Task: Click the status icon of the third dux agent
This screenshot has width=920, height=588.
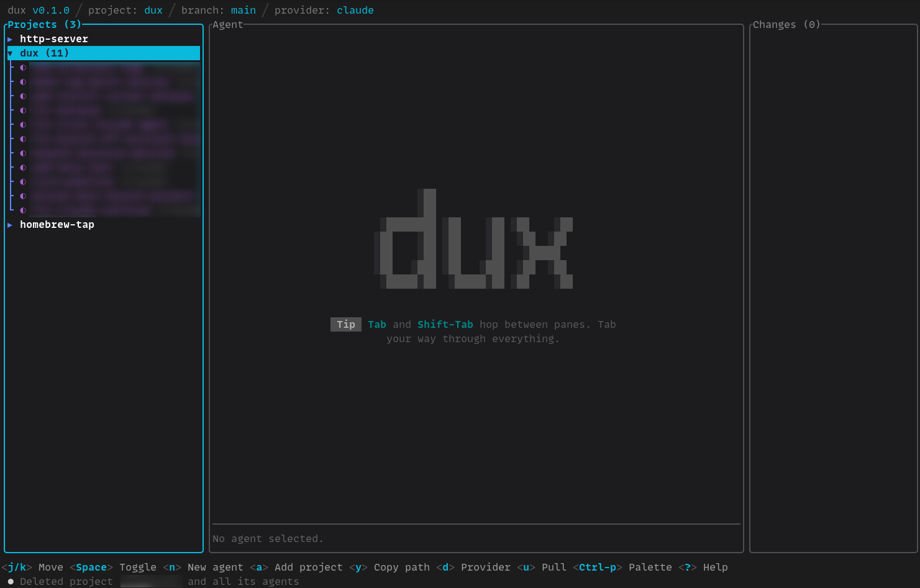Action: 22,96
